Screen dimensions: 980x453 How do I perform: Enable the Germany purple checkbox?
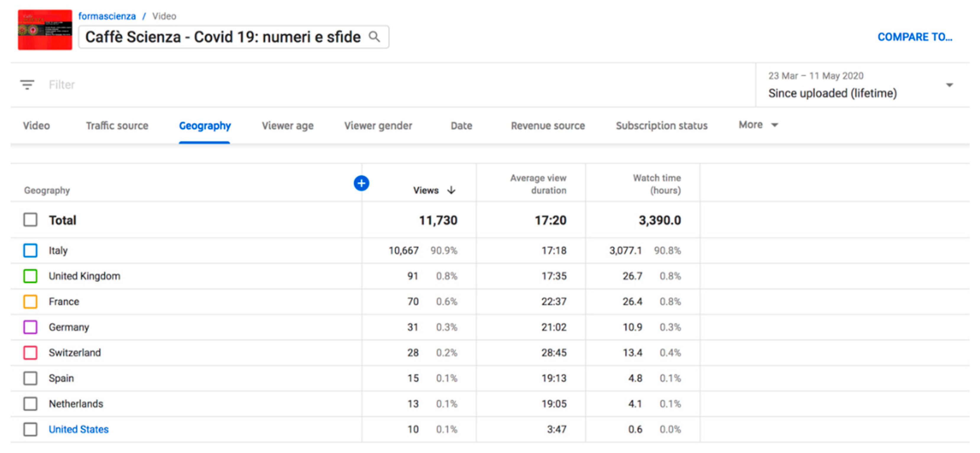30,327
